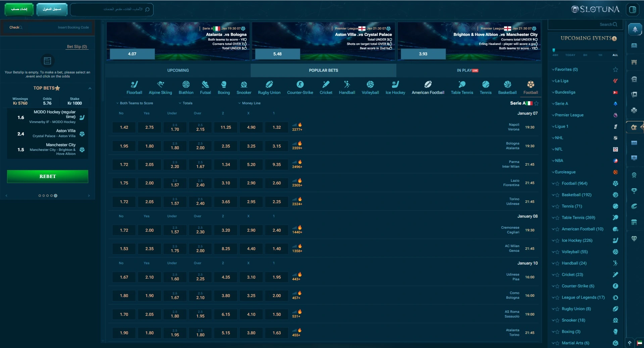Click the Snooker sport icon

coord(244,84)
